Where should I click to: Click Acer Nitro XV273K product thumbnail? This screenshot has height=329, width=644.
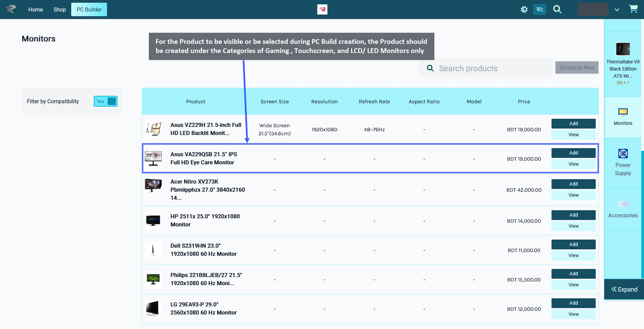pos(153,186)
